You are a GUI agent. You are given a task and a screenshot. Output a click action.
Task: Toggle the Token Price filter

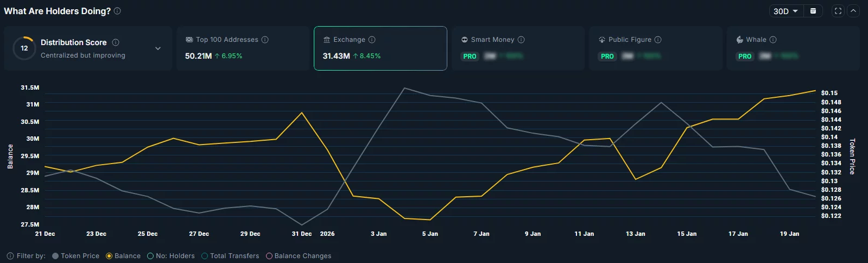[x=75, y=256]
